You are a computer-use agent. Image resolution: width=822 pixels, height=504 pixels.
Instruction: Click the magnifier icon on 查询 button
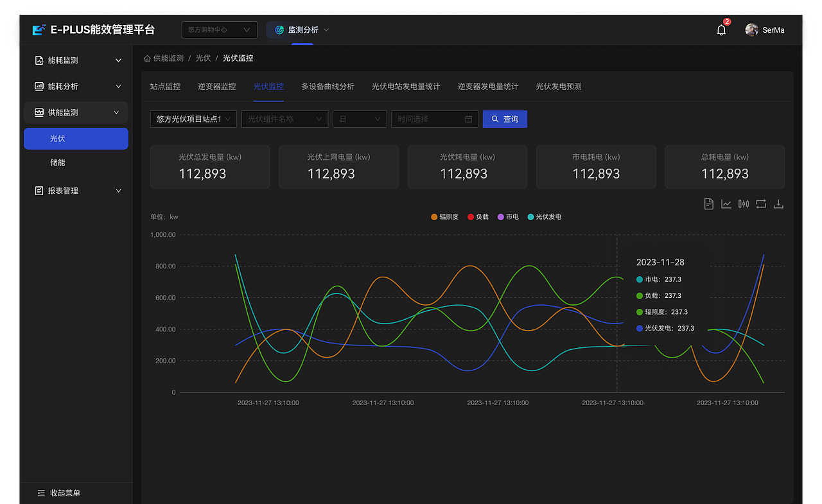[x=495, y=119]
